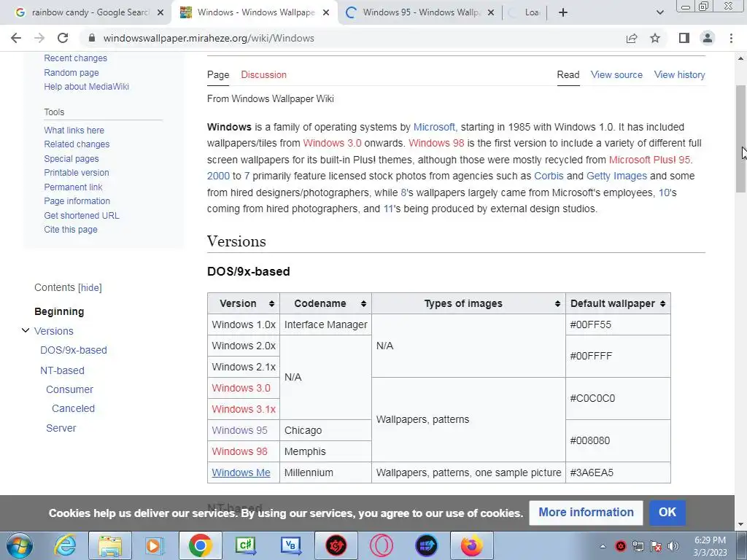The image size is (747, 560).
Task: Close the rainbow candy Google Search tab
Action: point(160,12)
